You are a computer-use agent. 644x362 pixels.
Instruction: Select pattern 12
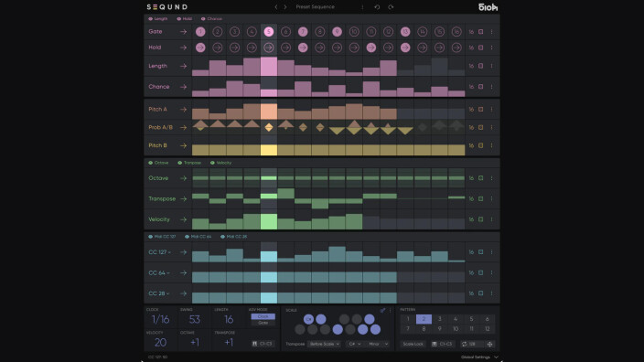[x=487, y=329]
